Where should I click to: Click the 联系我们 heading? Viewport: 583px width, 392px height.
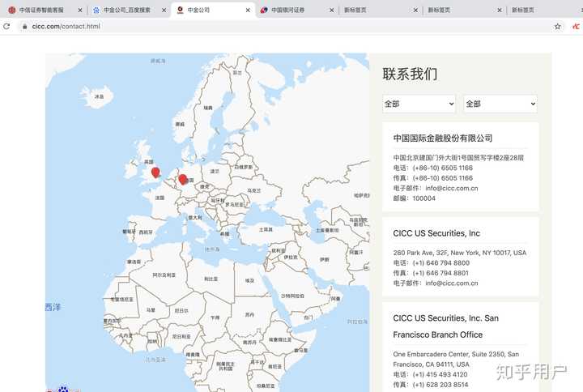click(x=410, y=74)
